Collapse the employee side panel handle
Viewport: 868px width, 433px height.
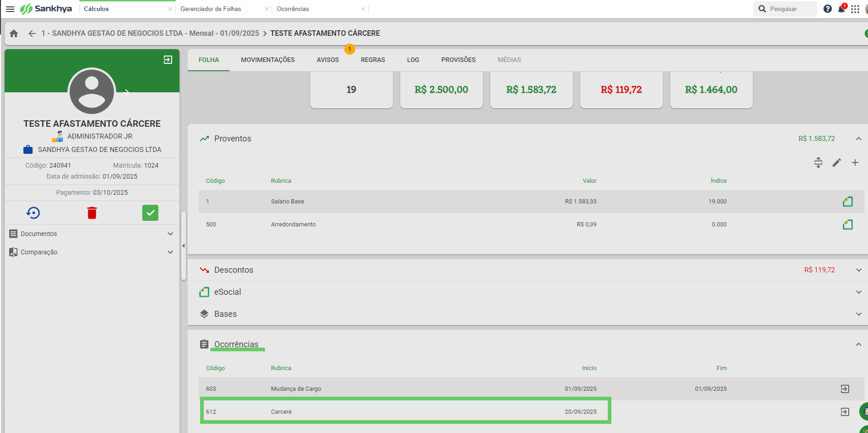click(x=183, y=246)
